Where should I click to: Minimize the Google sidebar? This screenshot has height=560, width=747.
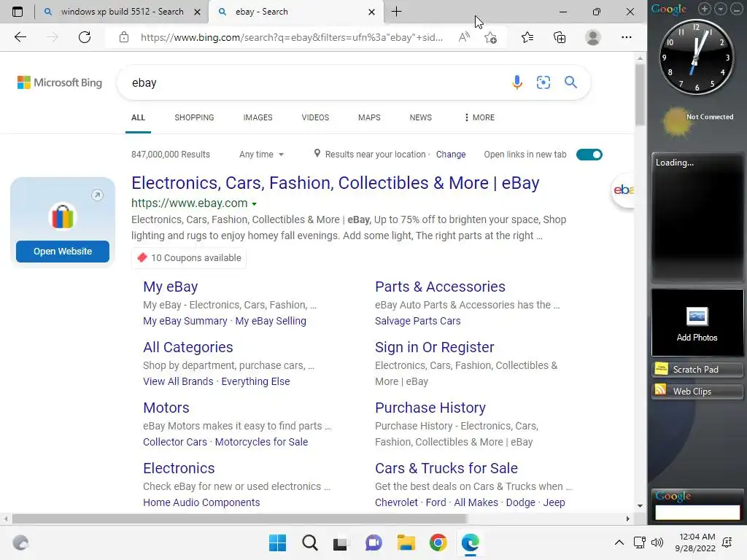pos(736,9)
